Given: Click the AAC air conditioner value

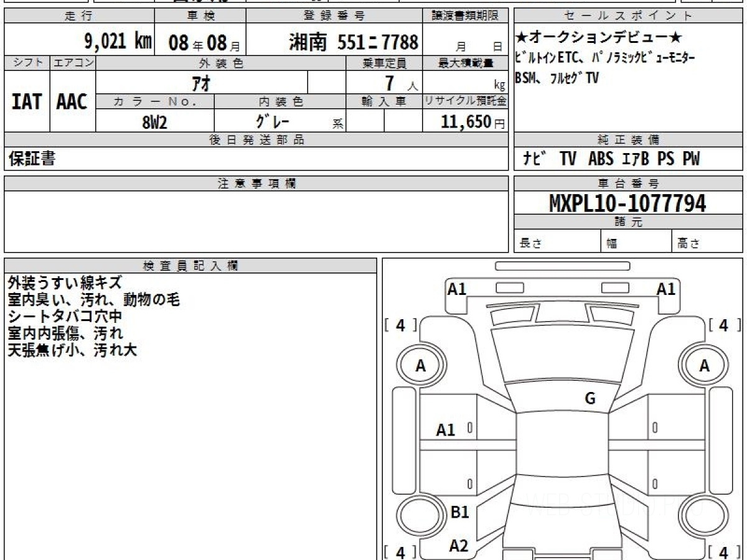Looking at the screenshot, I should tap(72, 102).
